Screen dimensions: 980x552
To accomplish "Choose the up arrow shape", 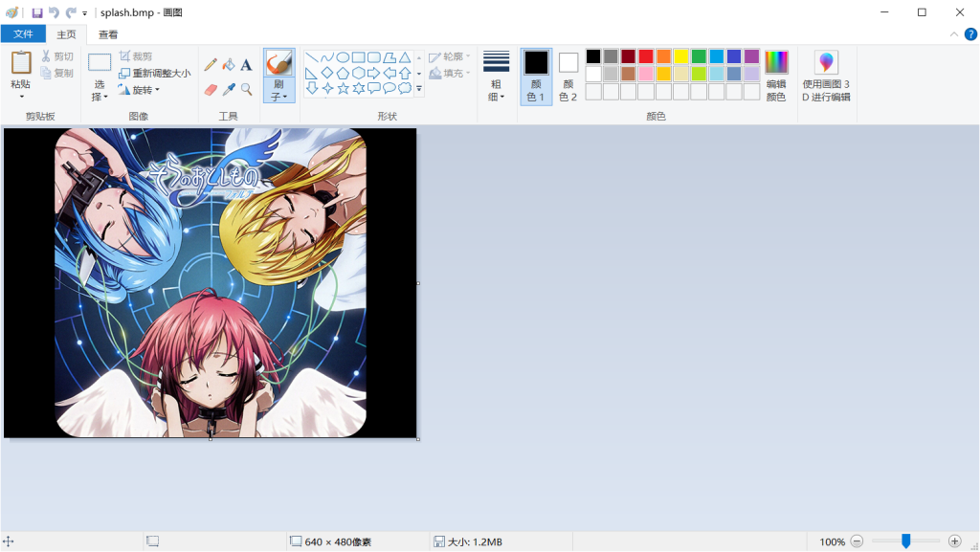I will (x=405, y=73).
